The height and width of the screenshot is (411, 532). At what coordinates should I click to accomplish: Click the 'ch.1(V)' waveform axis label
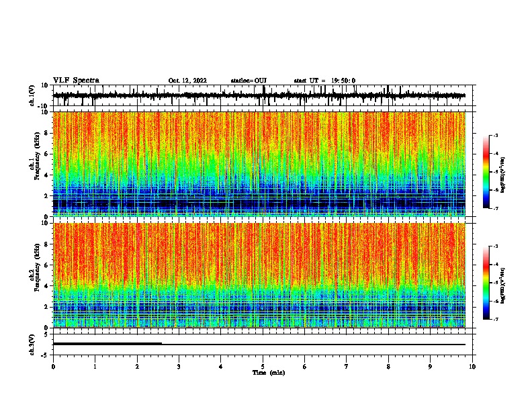(x=32, y=95)
